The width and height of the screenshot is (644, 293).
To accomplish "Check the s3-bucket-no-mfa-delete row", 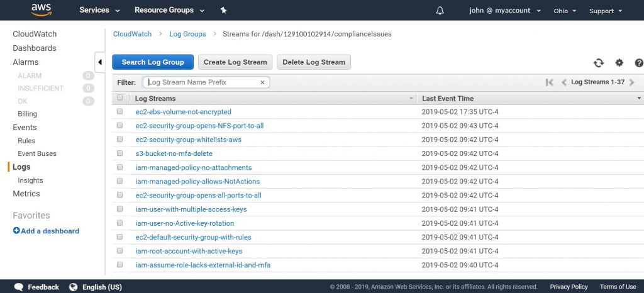I will (120, 153).
